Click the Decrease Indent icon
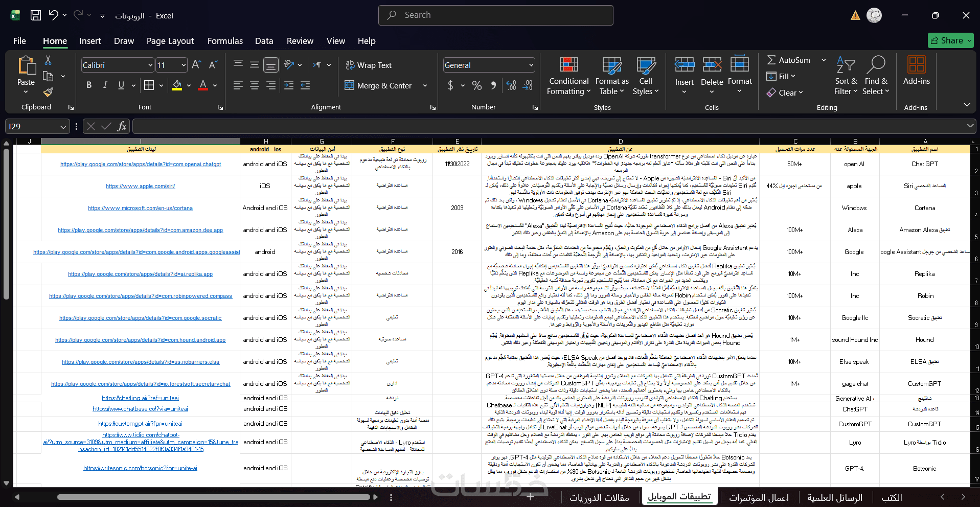The height and width of the screenshot is (507, 980). tap(289, 85)
